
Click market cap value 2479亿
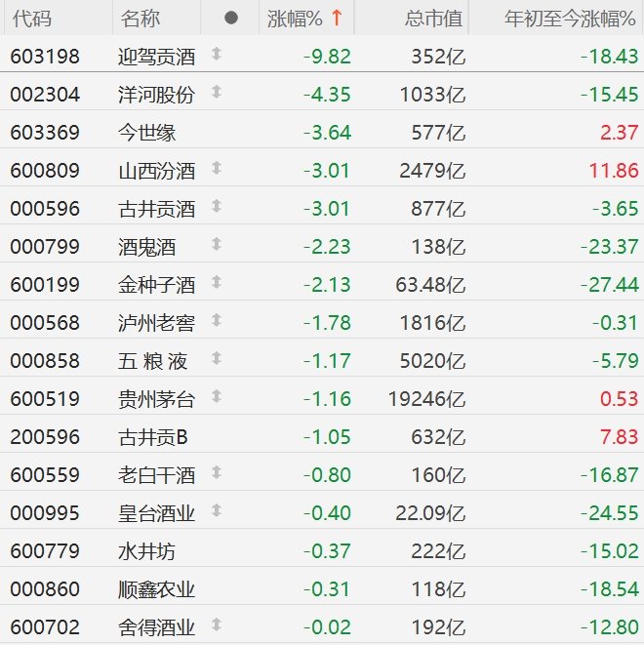tap(432, 171)
